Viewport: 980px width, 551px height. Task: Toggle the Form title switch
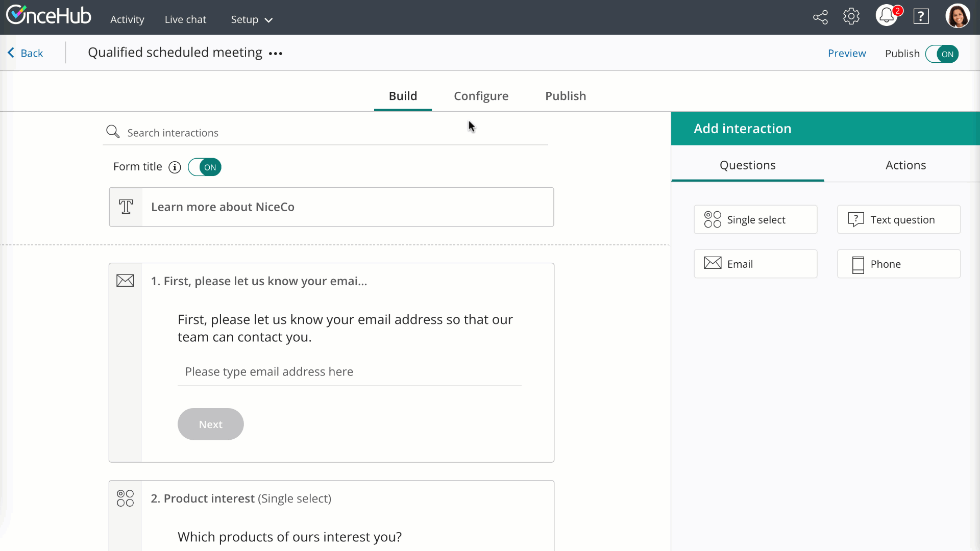205,167
